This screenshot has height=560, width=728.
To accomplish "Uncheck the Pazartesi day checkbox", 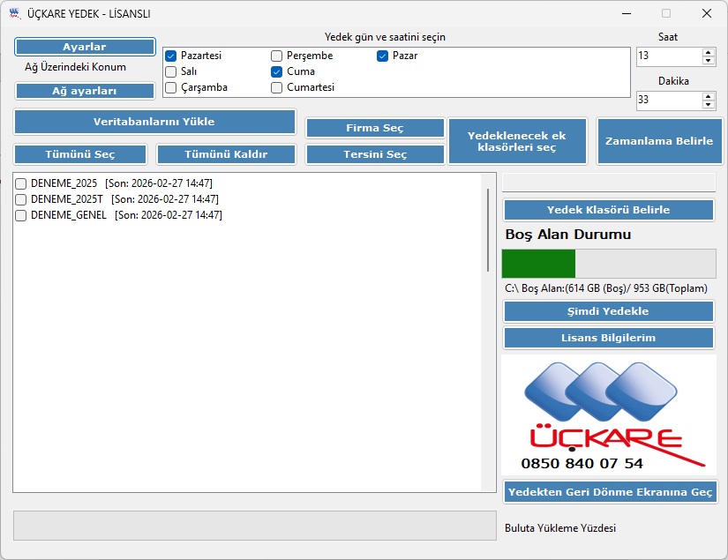I will click(x=171, y=56).
